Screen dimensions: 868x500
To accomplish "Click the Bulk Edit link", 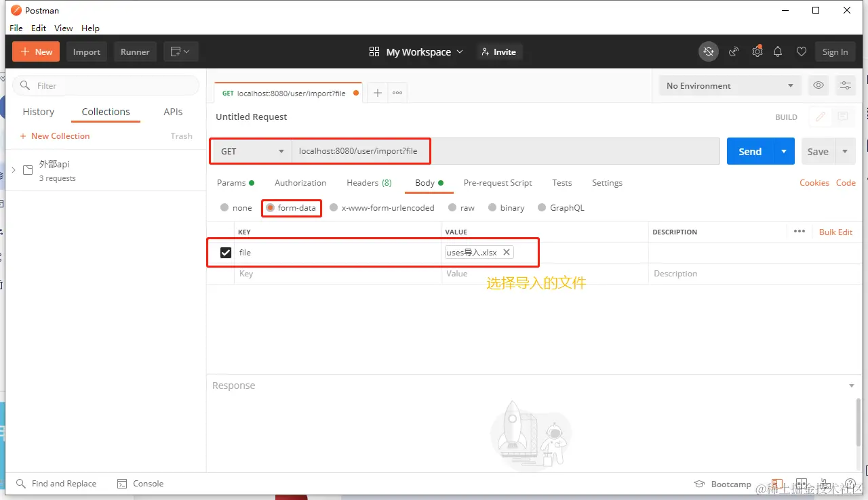I will (835, 232).
